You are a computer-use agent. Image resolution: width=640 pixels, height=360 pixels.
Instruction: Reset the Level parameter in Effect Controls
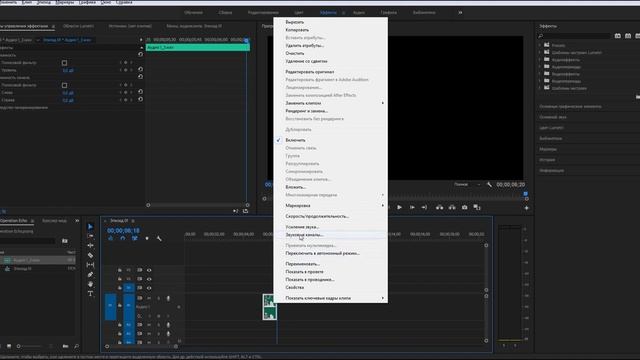coord(140,70)
